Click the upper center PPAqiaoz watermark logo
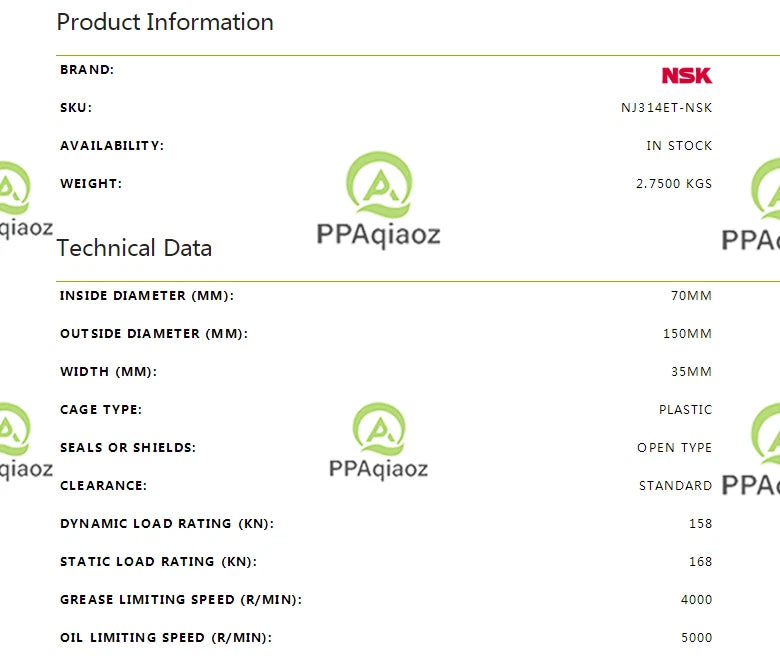 [x=379, y=200]
